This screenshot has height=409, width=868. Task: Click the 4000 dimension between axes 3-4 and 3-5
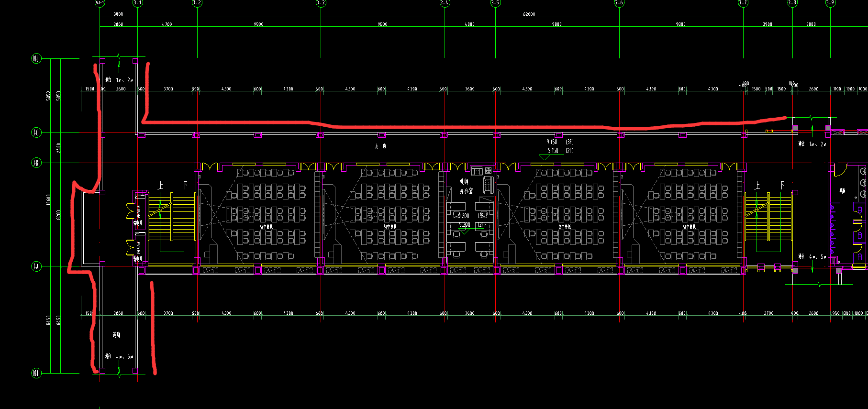click(x=470, y=24)
